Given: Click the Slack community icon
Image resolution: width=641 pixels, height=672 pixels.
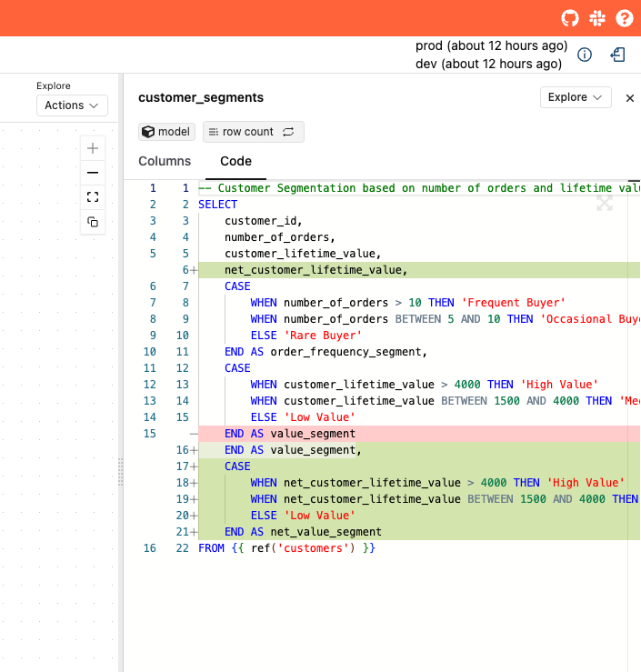Looking at the screenshot, I should click(x=597, y=18).
